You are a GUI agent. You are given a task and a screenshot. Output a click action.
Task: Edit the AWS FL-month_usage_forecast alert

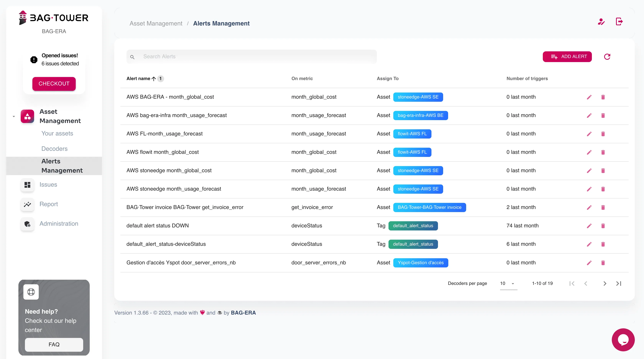(x=589, y=134)
